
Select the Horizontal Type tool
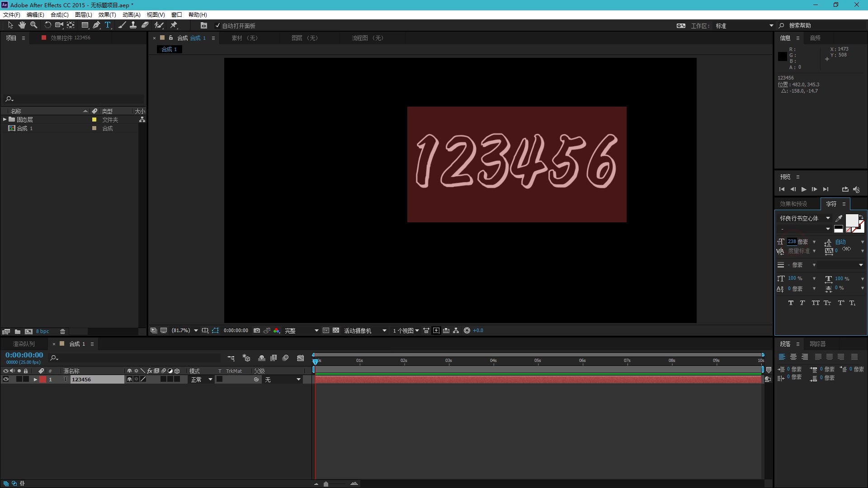point(108,25)
